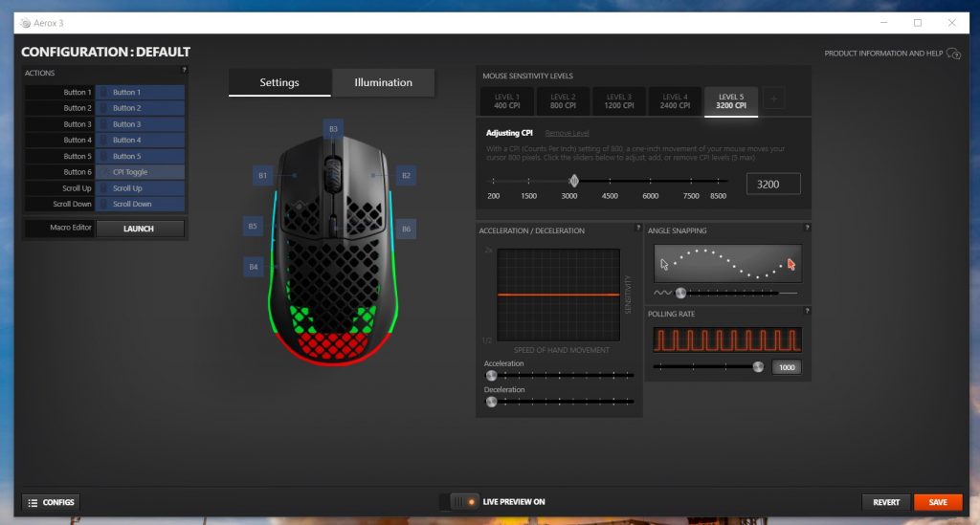Open the Scroll Up action assignment
The image size is (980, 525).
click(140, 187)
